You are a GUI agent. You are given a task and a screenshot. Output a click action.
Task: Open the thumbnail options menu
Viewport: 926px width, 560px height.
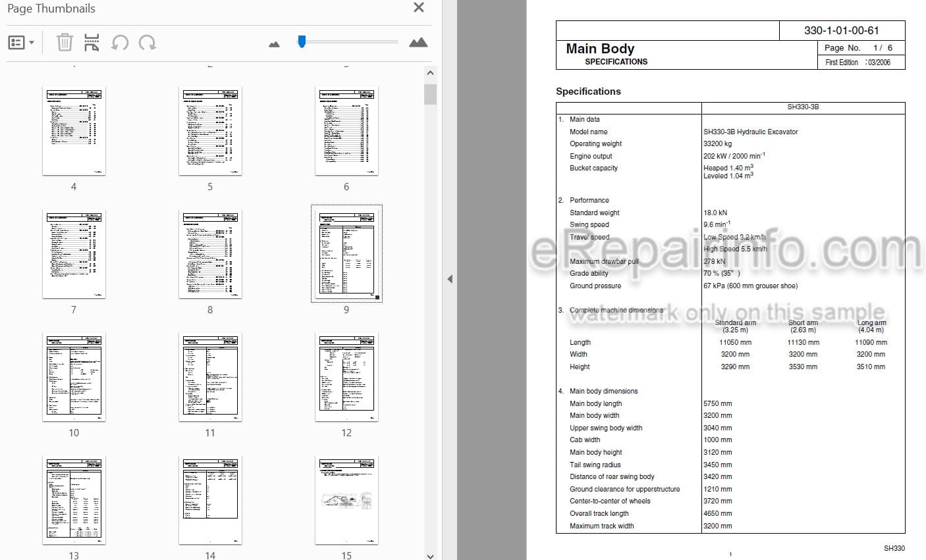coord(21,43)
